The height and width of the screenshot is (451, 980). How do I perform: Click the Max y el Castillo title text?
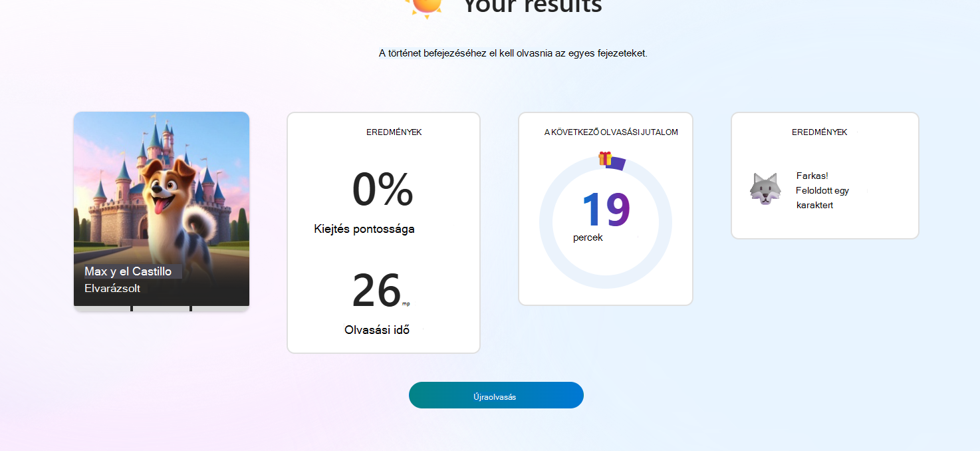[128, 271]
